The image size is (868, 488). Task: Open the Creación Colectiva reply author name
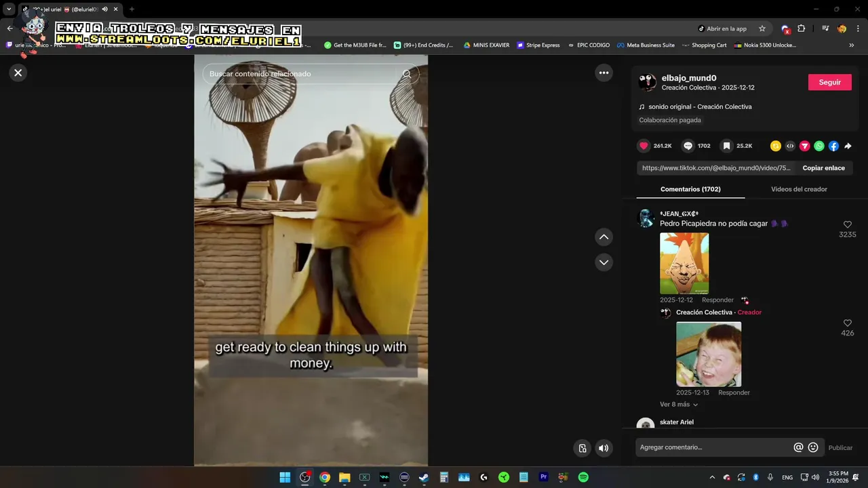coord(704,312)
